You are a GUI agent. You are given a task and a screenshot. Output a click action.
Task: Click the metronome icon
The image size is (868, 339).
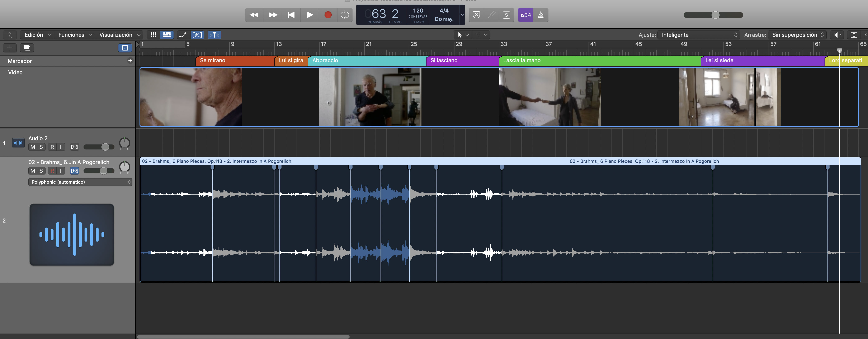(x=541, y=15)
